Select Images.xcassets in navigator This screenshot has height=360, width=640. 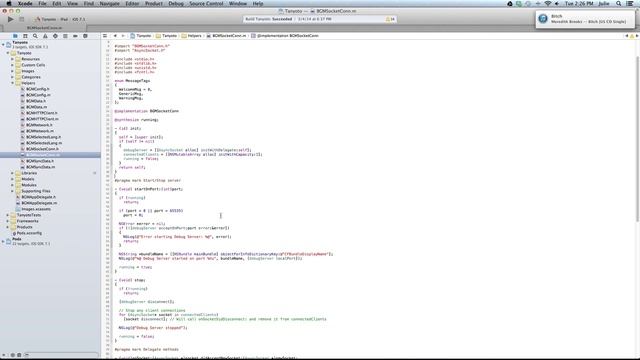36,209
